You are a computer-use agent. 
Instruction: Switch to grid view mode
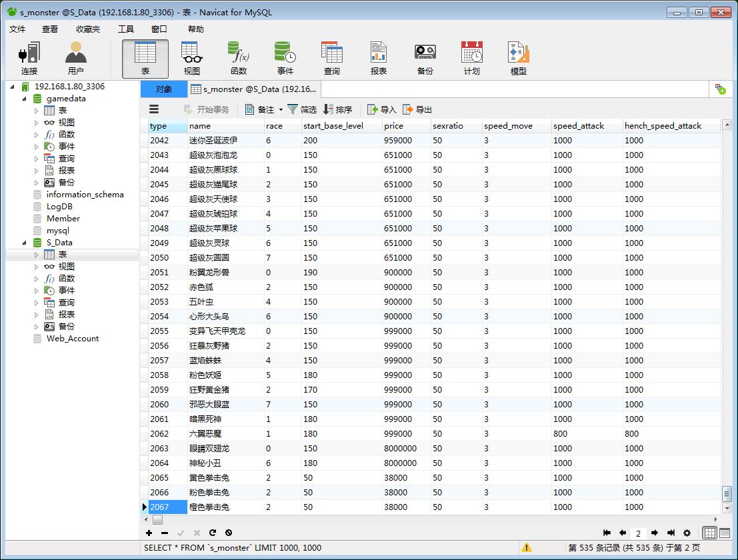click(x=709, y=533)
